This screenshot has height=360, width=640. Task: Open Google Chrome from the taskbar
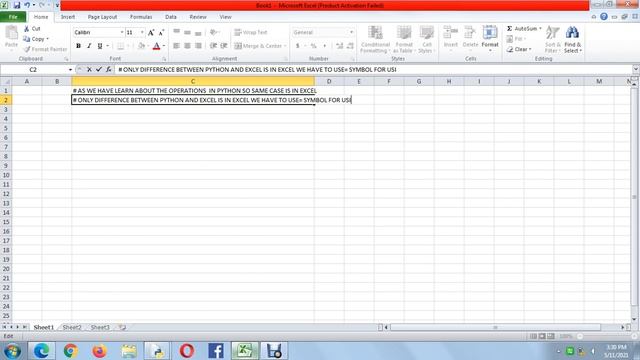pos(71,351)
